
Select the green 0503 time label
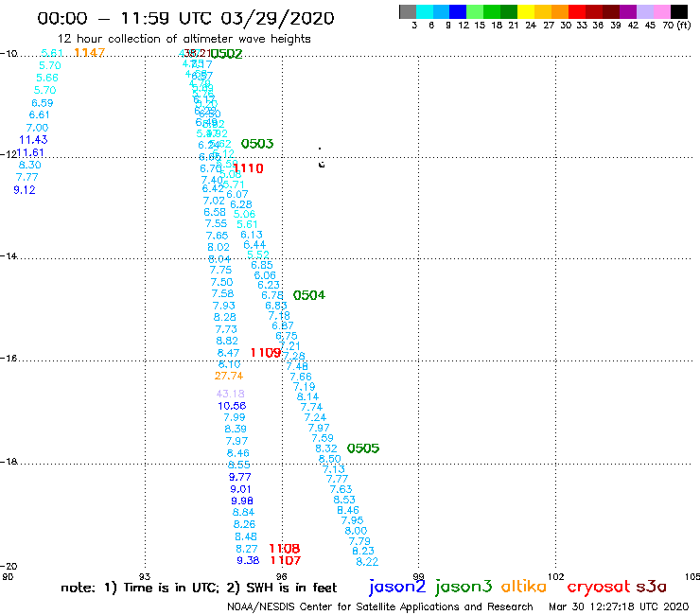[x=257, y=144]
